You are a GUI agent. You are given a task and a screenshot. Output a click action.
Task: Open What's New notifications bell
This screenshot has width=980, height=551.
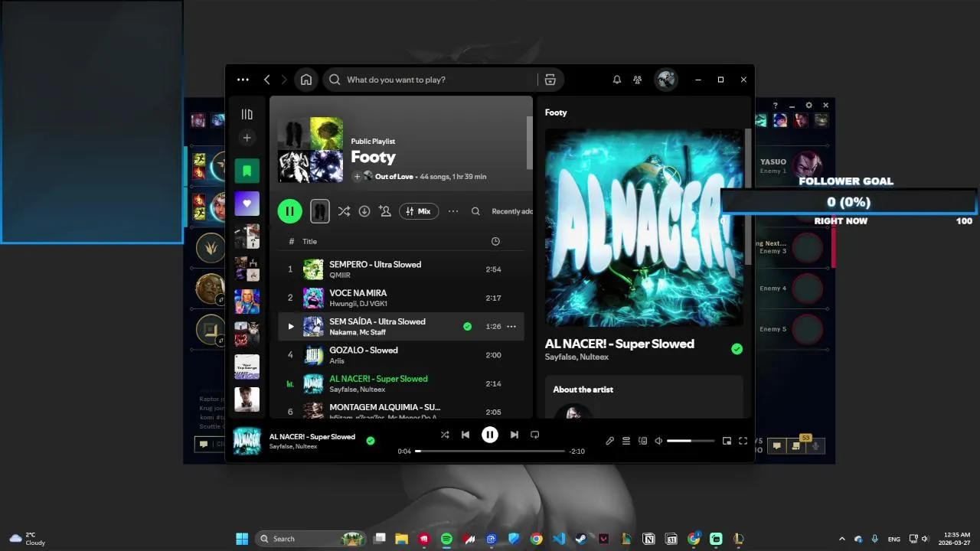pyautogui.click(x=616, y=80)
